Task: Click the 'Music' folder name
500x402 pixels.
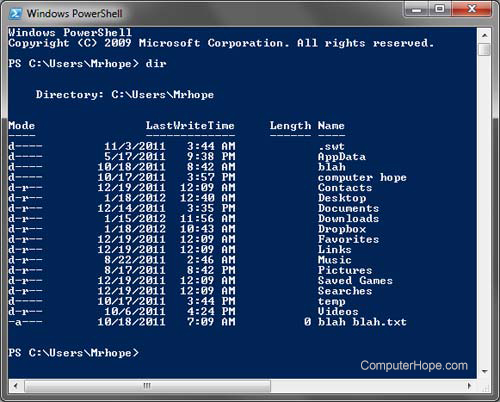Action: (335, 260)
